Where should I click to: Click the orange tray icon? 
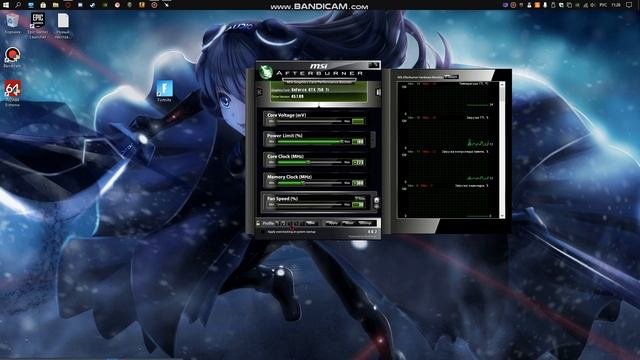coord(537,5)
